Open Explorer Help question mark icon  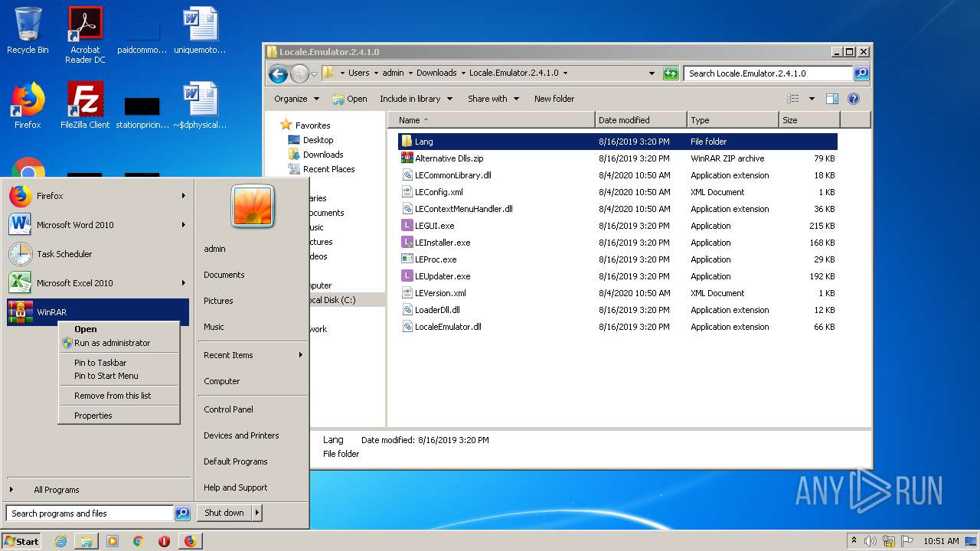(854, 99)
